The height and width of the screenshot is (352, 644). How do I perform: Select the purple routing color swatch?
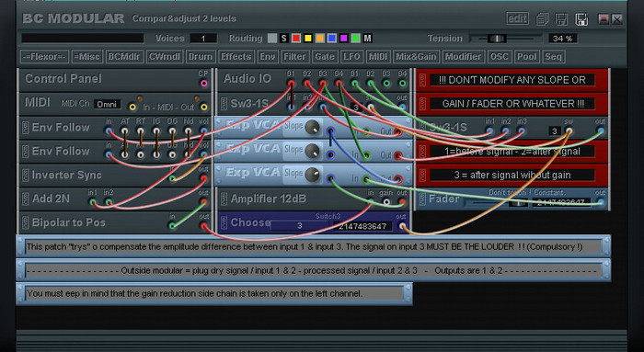pos(344,39)
